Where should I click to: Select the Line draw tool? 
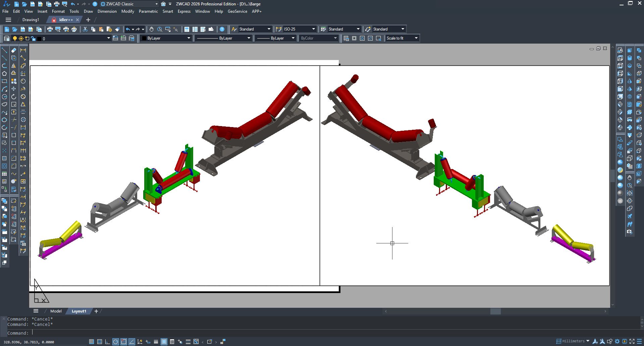pos(4,50)
